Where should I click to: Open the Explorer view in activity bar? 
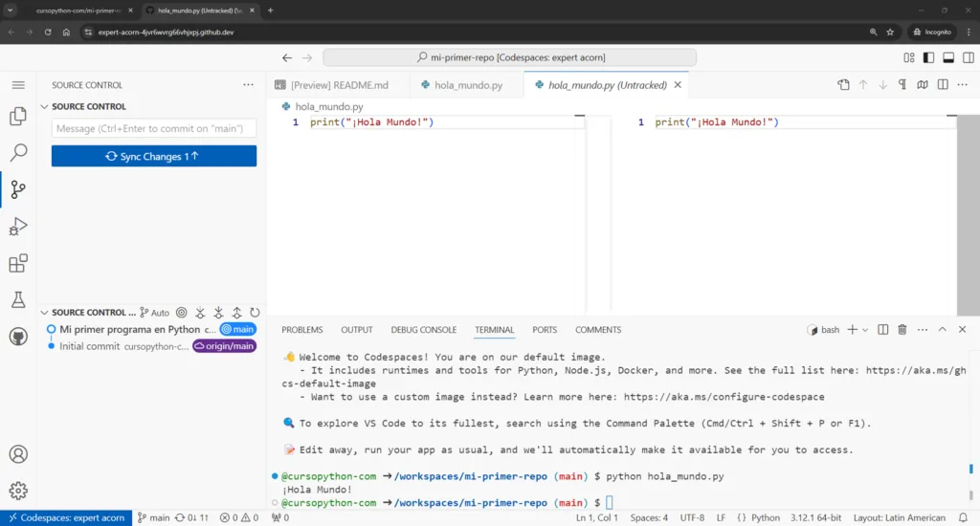click(x=18, y=116)
